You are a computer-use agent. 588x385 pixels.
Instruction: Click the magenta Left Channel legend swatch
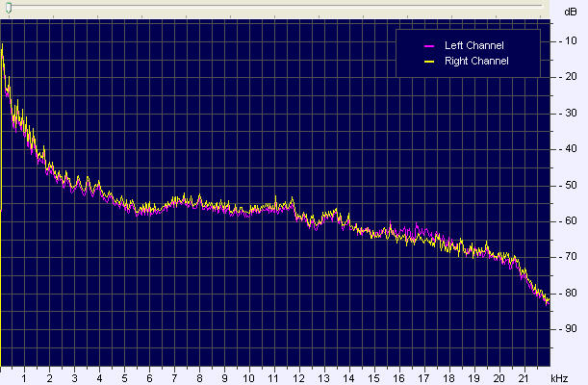click(x=429, y=45)
